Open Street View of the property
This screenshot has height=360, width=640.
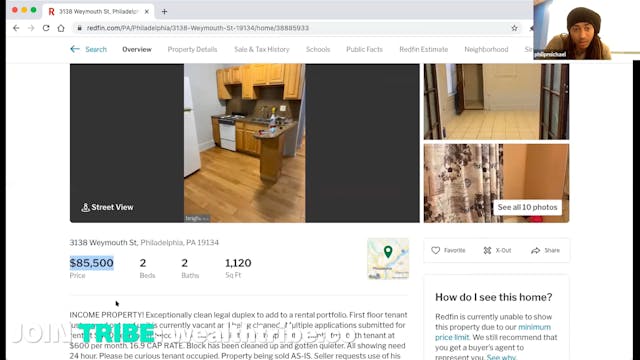coord(107,207)
